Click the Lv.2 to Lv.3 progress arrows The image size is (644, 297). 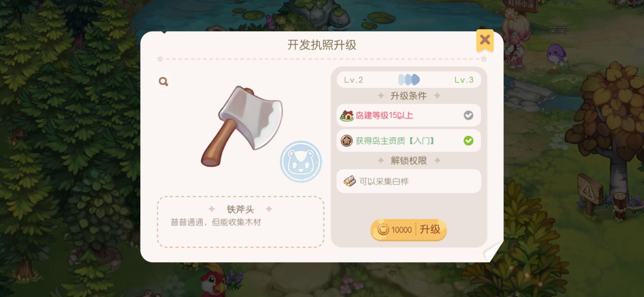[x=409, y=80]
